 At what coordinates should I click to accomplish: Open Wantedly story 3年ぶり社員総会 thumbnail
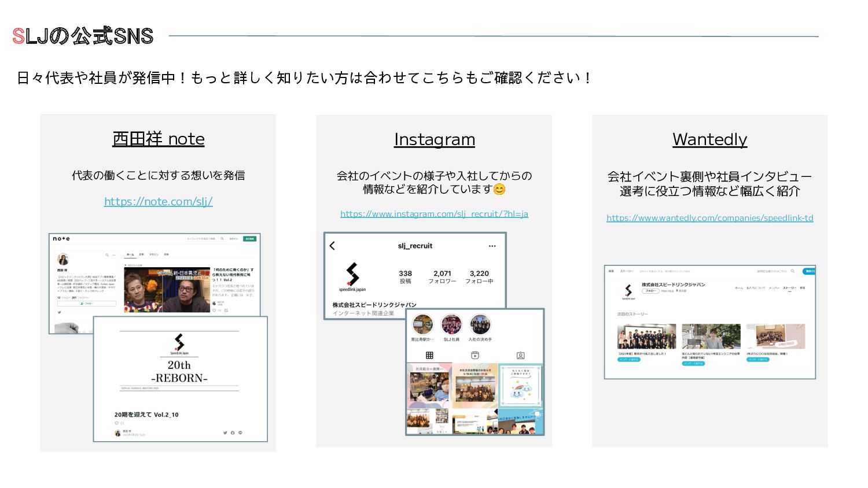pyautogui.click(x=776, y=337)
